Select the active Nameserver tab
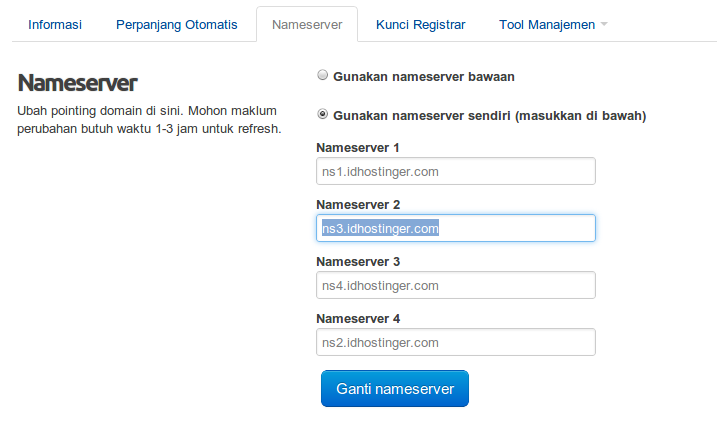 point(307,25)
